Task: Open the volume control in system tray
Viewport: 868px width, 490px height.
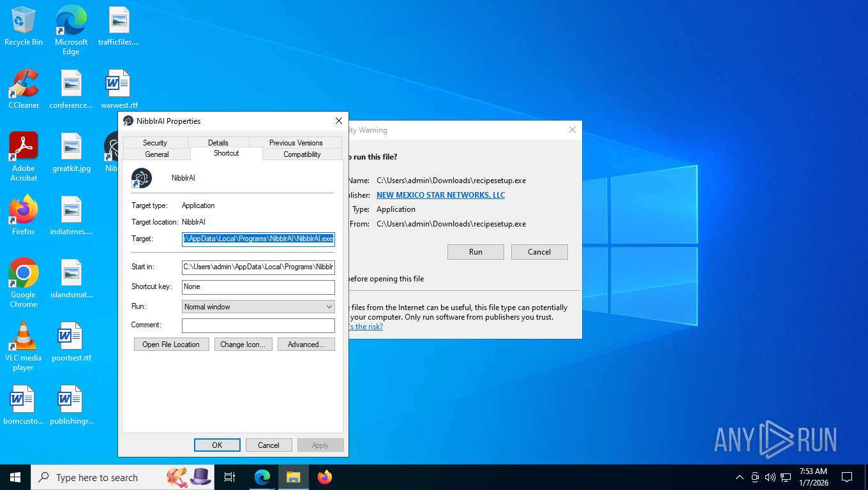Action: (770, 477)
